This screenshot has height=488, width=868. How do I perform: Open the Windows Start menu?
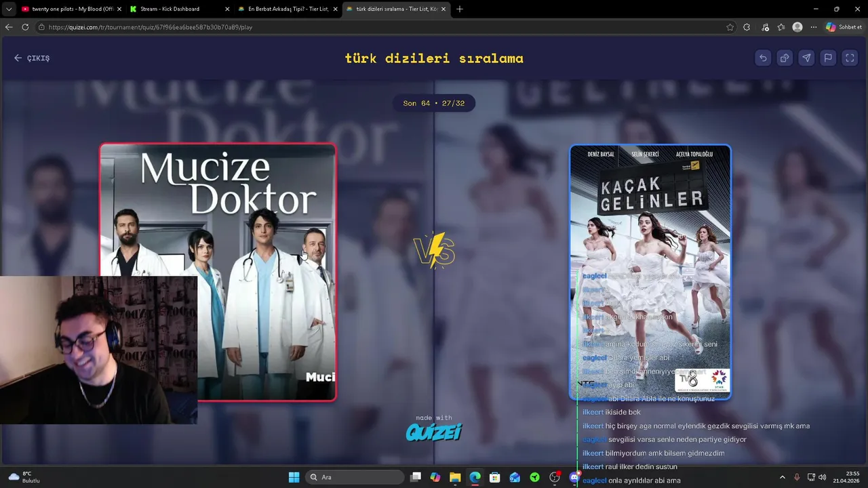coord(294,477)
